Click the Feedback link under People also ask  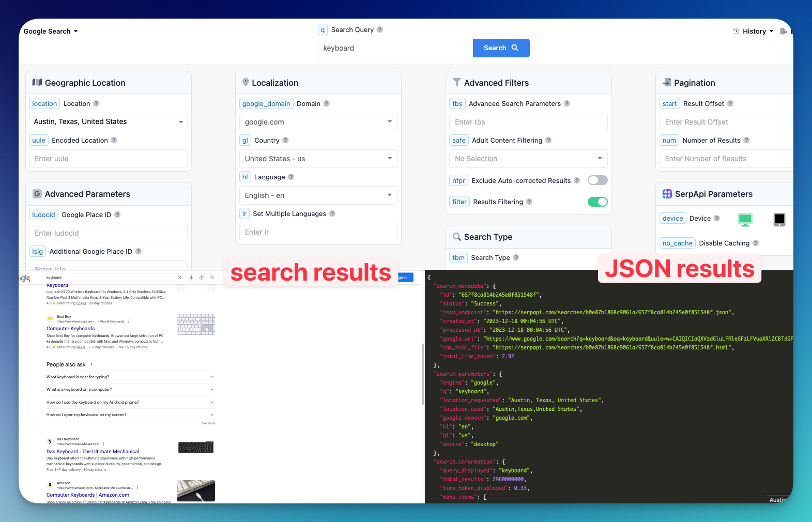coord(208,423)
